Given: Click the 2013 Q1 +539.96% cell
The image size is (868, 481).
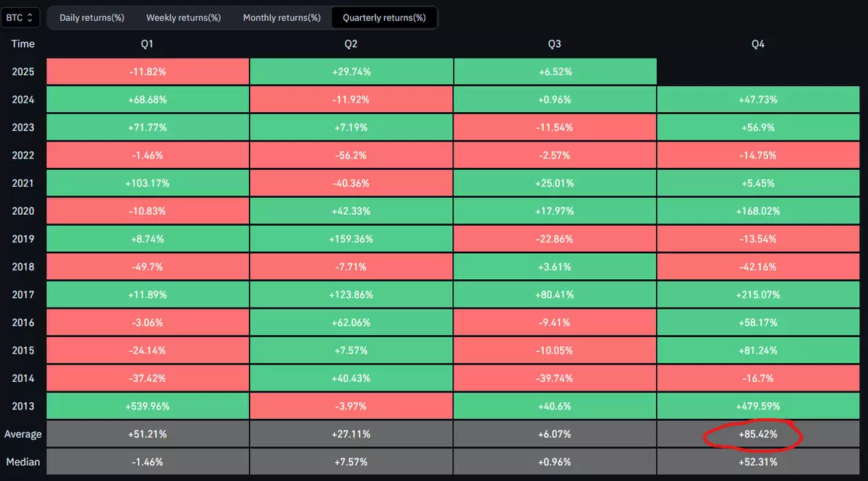Looking at the screenshot, I should pyautogui.click(x=148, y=406).
